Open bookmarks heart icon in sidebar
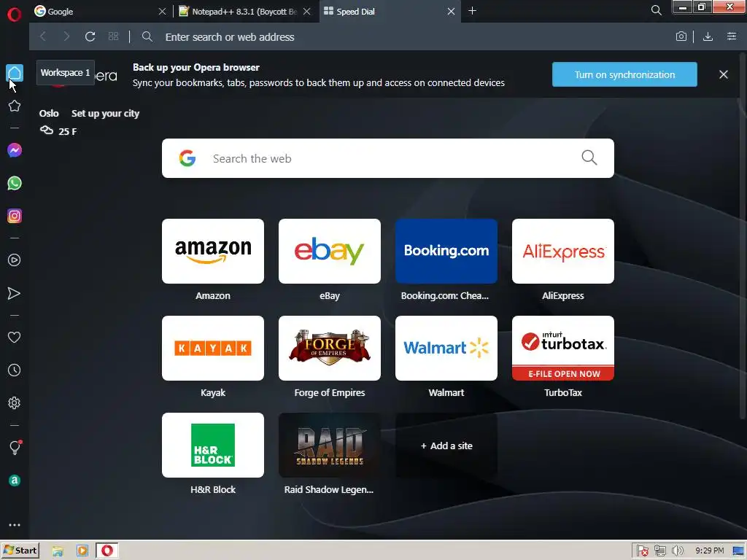The width and height of the screenshot is (747, 560). [15, 337]
